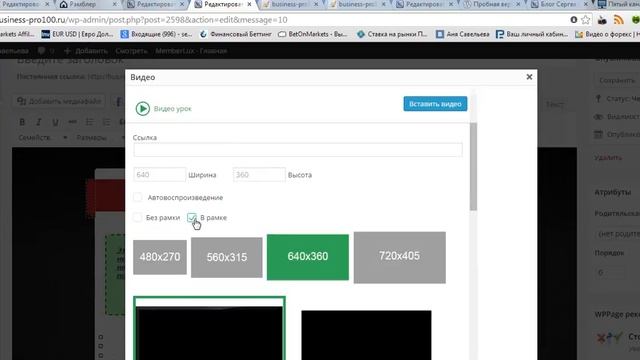
Task: Choose the frameless black video thumbnail
Action: pyautogui.click(x=366, y=335)
